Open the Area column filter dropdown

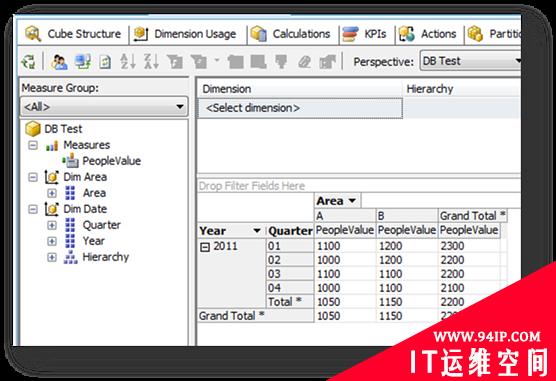(x=352, y=201)
